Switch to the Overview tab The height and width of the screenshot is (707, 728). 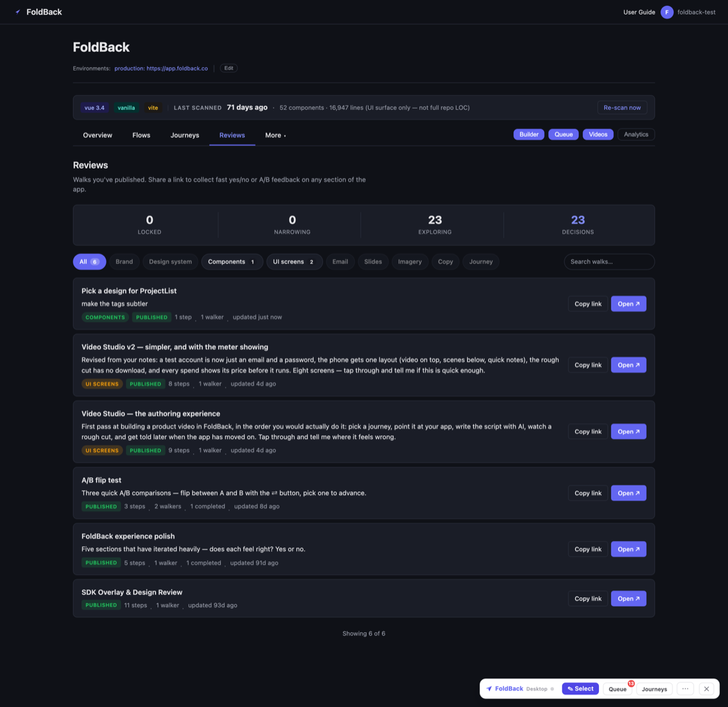point(97,135)
